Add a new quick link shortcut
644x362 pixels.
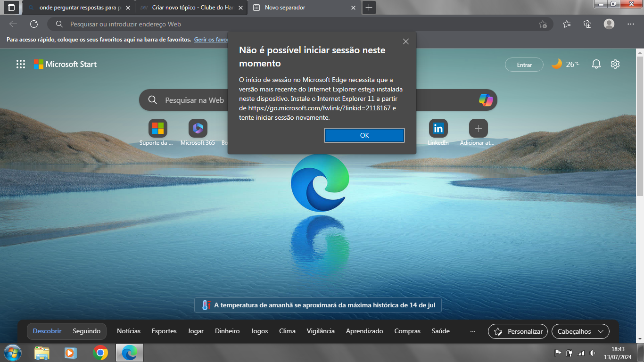pos(478,132)
